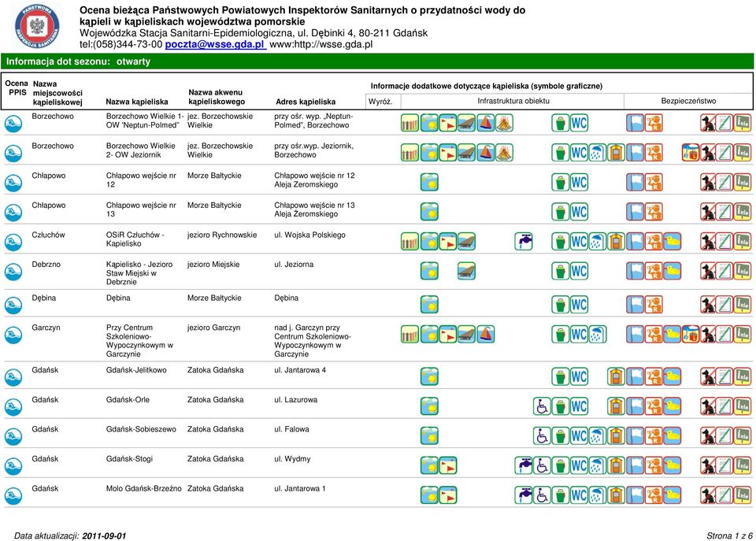Click the WC icon in the Debrzno row
Image resolution: width=756 pixels, height=541 pixels.
[579, 271]
